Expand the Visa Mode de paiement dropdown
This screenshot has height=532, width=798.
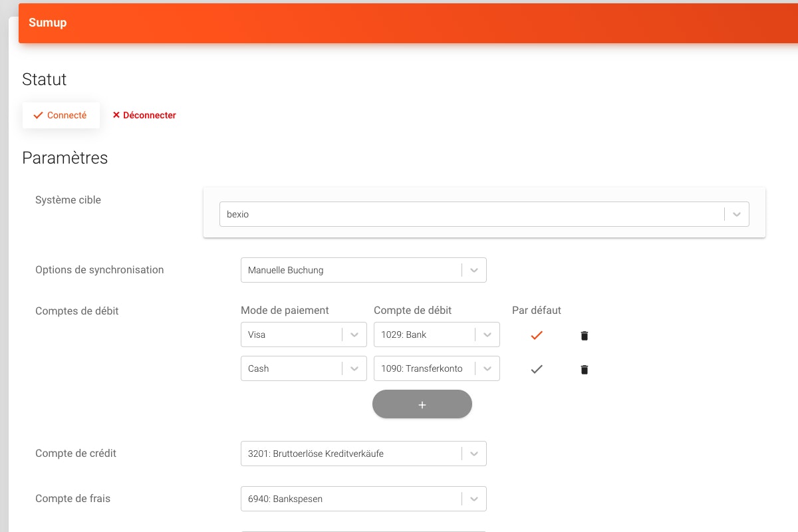tap(354, 334)
